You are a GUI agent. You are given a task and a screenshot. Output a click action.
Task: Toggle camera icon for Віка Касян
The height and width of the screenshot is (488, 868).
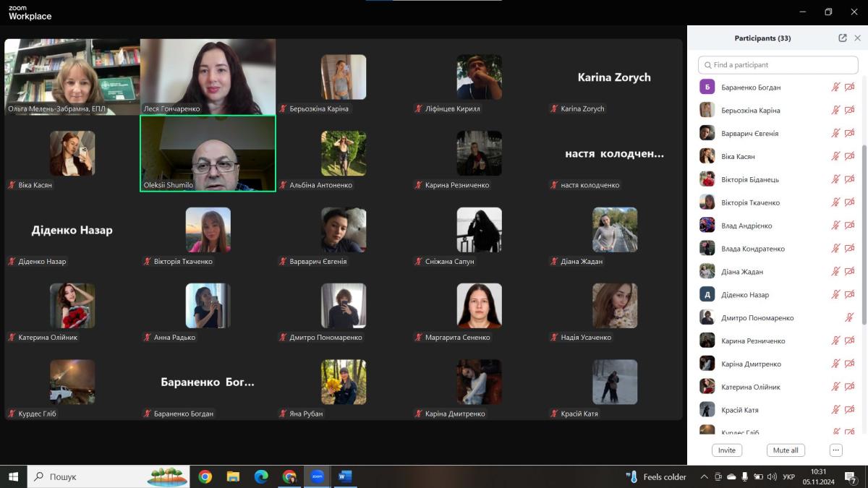tap(850, 157)
